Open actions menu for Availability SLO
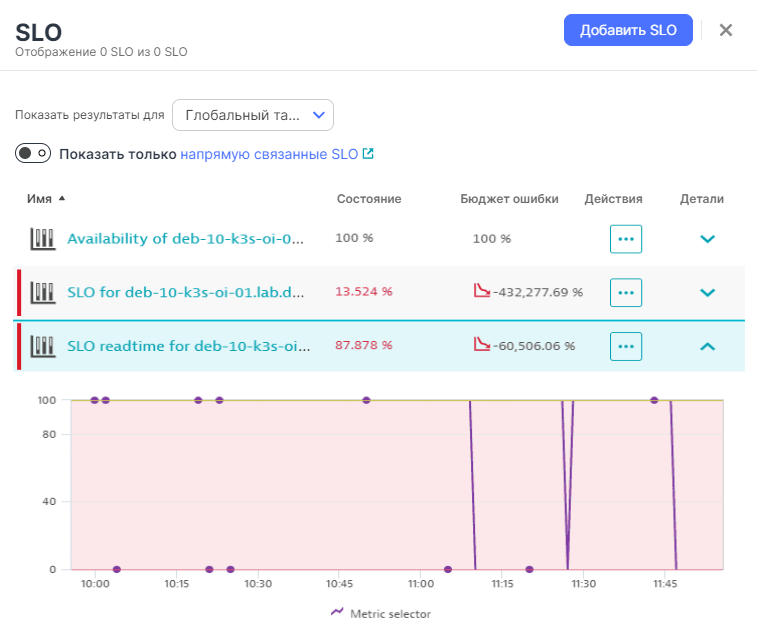The width and height of the screenshot is (757, 632). pos(626,239)
